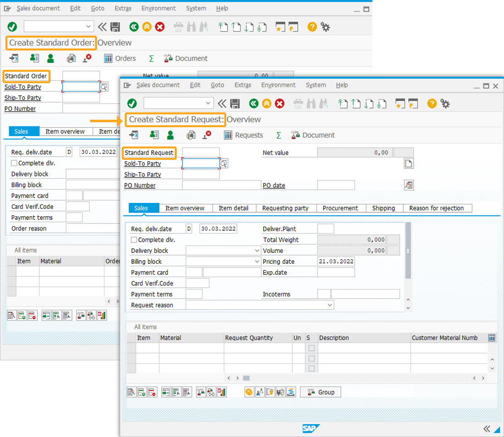Switch to Reason for rejection tab
Viewport: 504px width, 437px height.
click(437, 208)
